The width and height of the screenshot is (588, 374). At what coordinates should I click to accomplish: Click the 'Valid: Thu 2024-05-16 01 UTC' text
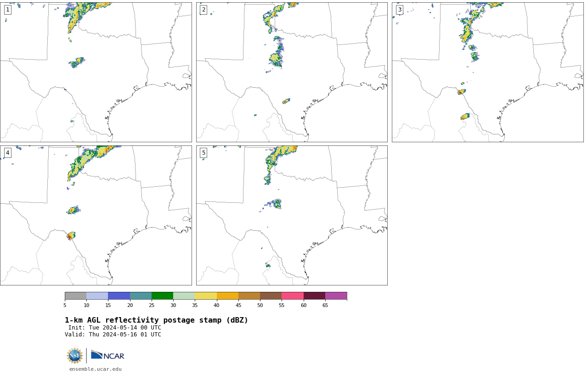coord(113,335)
